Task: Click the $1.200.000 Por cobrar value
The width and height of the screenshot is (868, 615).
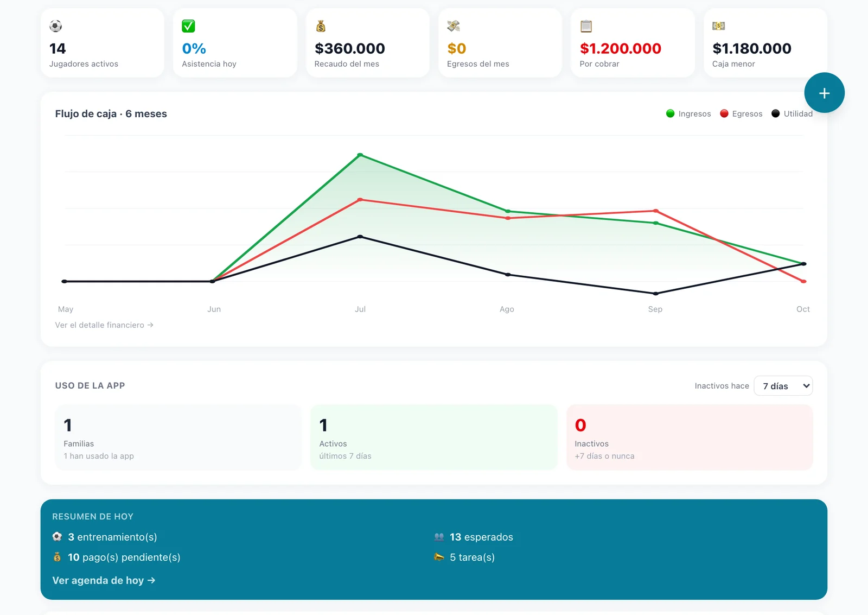Action: pos(621,48)
